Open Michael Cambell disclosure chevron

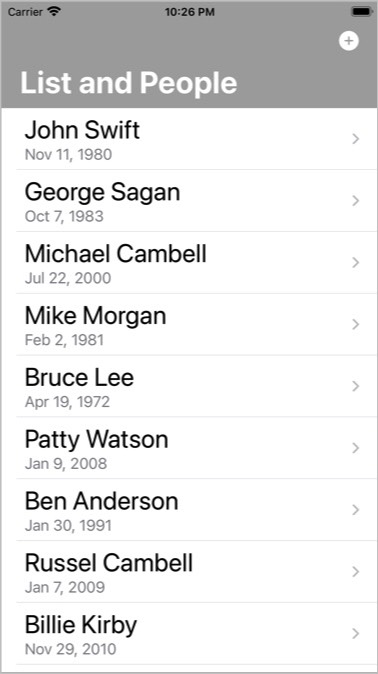click(x=355, y=263)
